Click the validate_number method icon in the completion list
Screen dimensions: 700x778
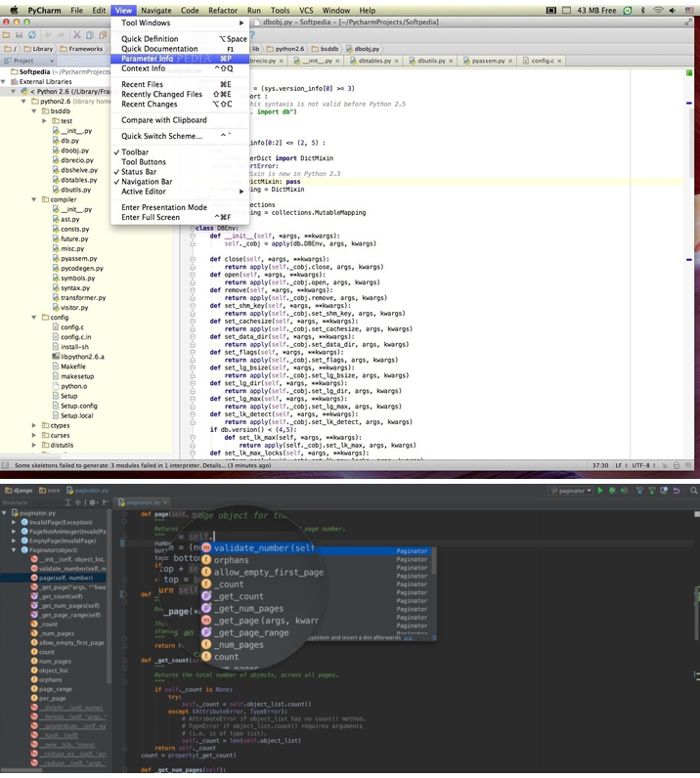206,548
